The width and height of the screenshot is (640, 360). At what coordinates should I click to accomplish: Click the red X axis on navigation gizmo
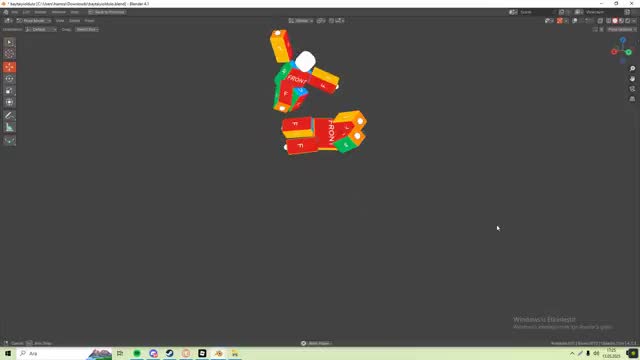[x=614, y=52]
